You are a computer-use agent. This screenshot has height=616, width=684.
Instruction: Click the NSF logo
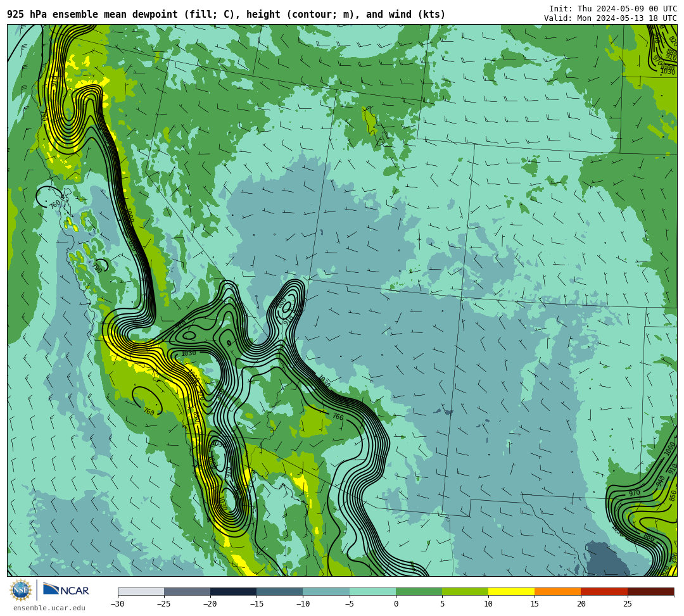coord(21,590)
